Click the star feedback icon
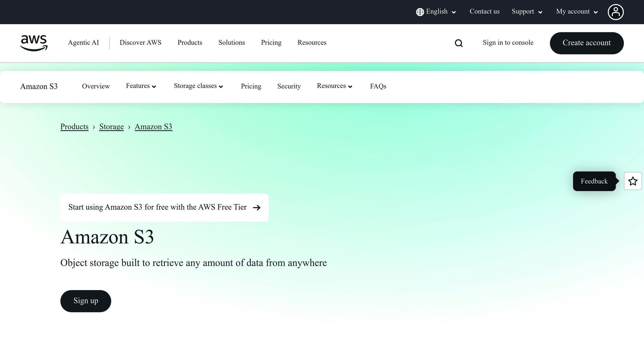 (633, 181)
